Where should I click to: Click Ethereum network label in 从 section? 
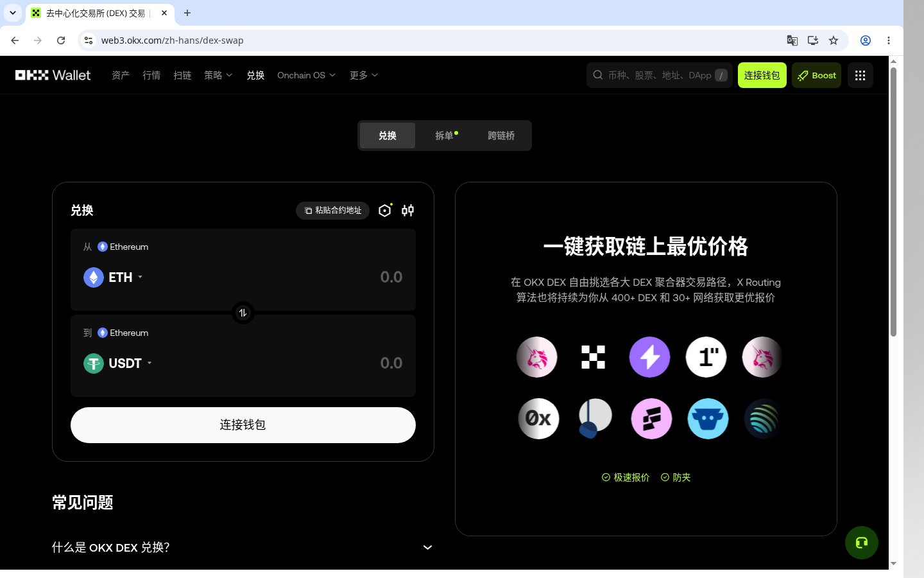pos(123,247)
